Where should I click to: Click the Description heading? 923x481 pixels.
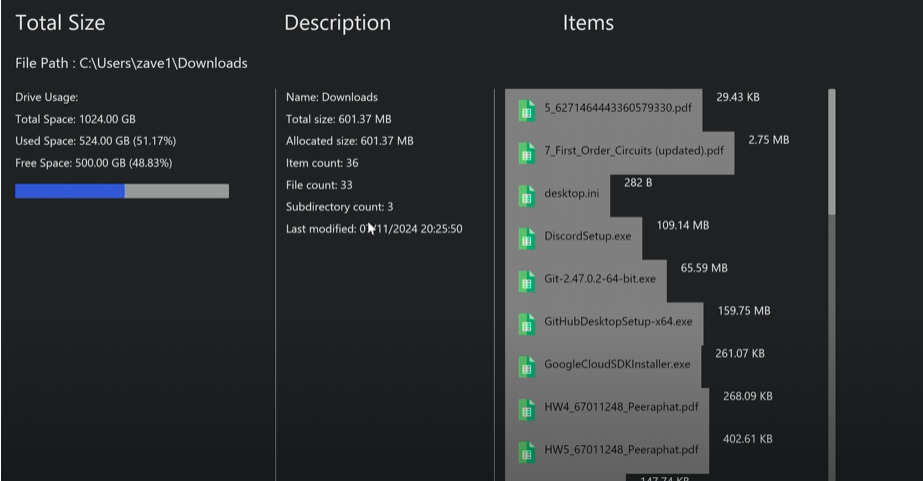[x=337, y=23]
